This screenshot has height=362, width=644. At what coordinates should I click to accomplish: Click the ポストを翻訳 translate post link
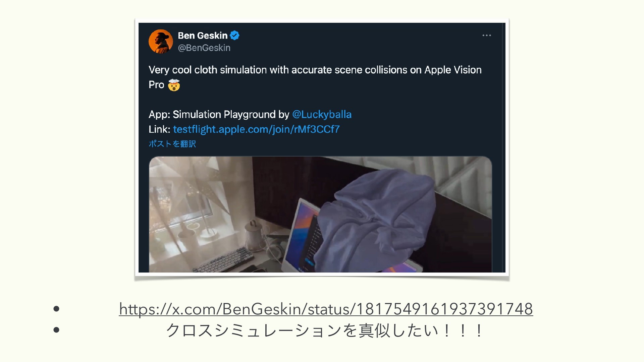pos(172,144)
